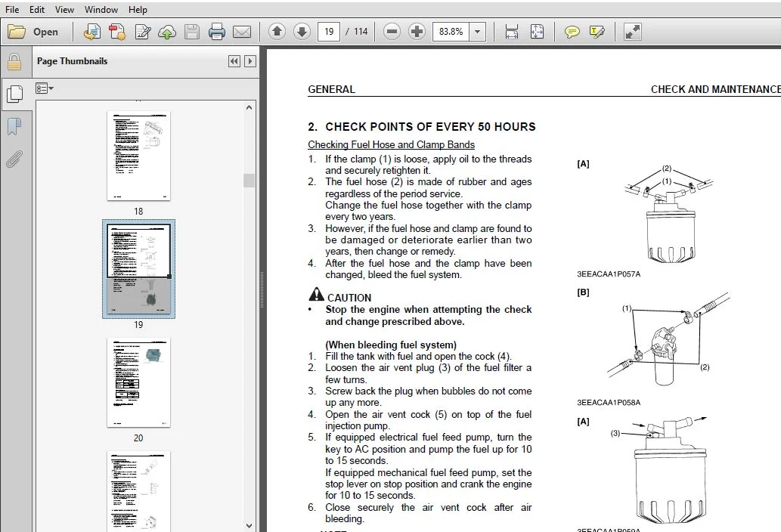Click thumbnails scrollbar up arrow

click(249, 107)
